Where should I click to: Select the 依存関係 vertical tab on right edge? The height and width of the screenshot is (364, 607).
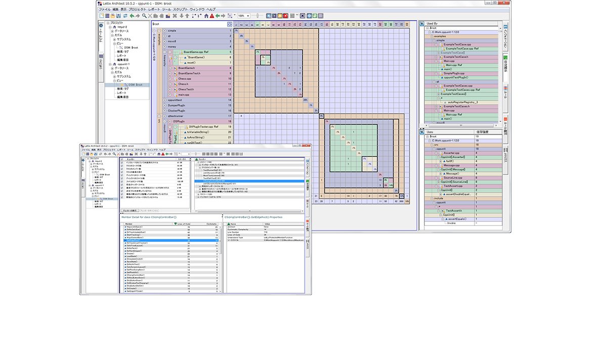pyautogui.click(x=506, y=66)
